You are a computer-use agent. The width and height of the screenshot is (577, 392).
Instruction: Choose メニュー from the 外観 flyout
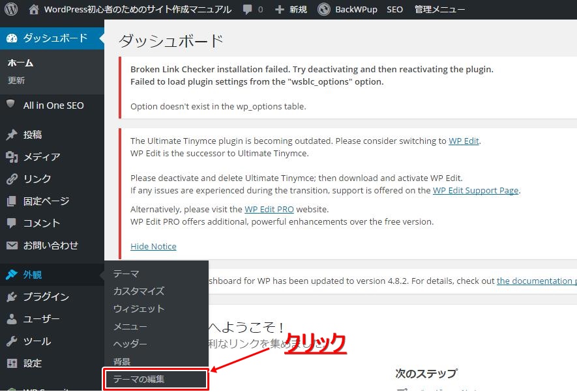tap(130, 326)
